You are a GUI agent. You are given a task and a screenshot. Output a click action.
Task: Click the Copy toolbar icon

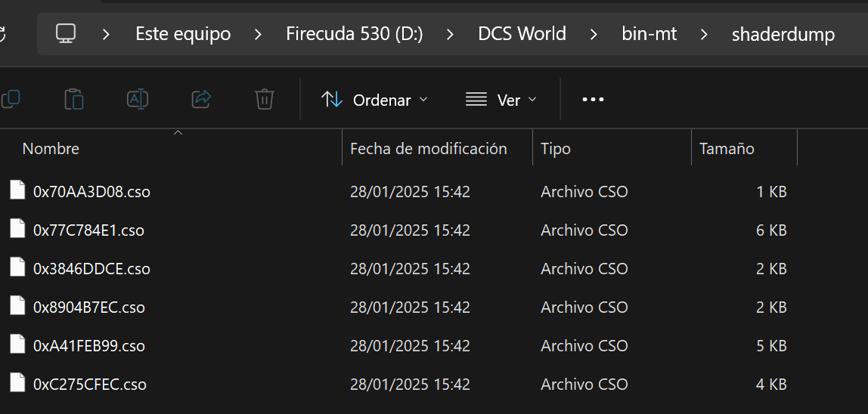pos(10,100)
